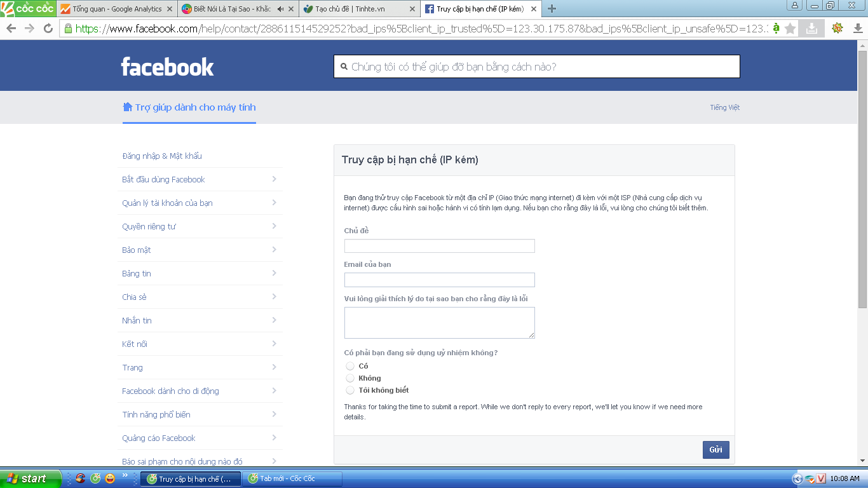Click the Email của bạn input field
The width and height of the screenshot is (868, 488).
click(440, 280)
